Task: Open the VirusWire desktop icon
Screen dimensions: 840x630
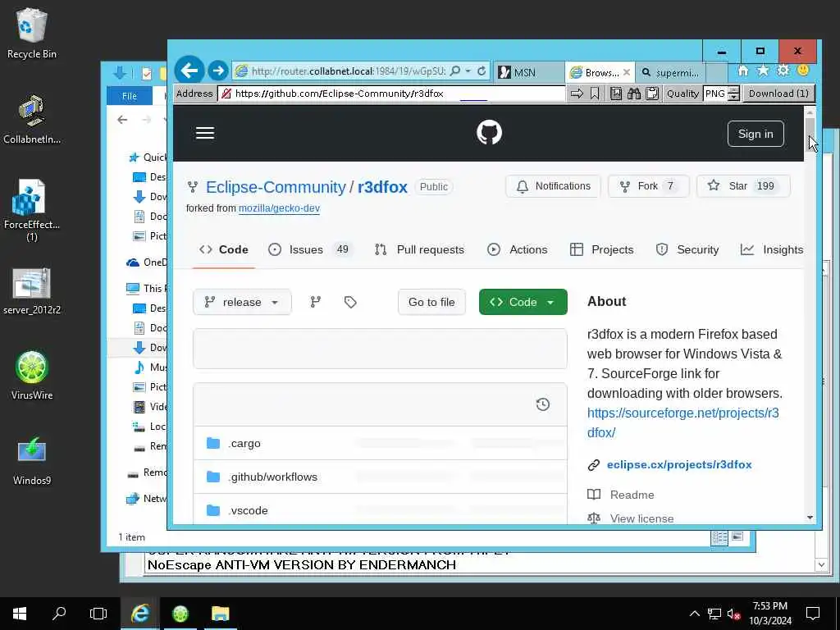Action: tap(32, 376)
